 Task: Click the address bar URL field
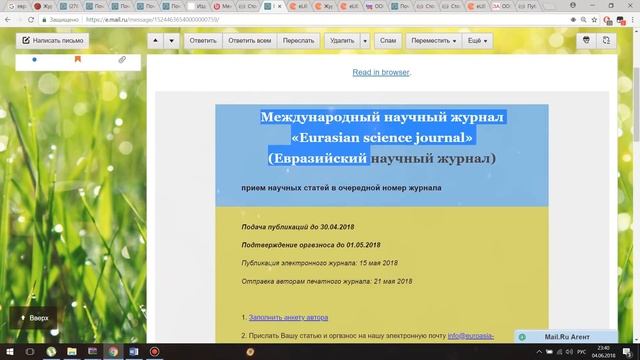[x=302, y=19]
